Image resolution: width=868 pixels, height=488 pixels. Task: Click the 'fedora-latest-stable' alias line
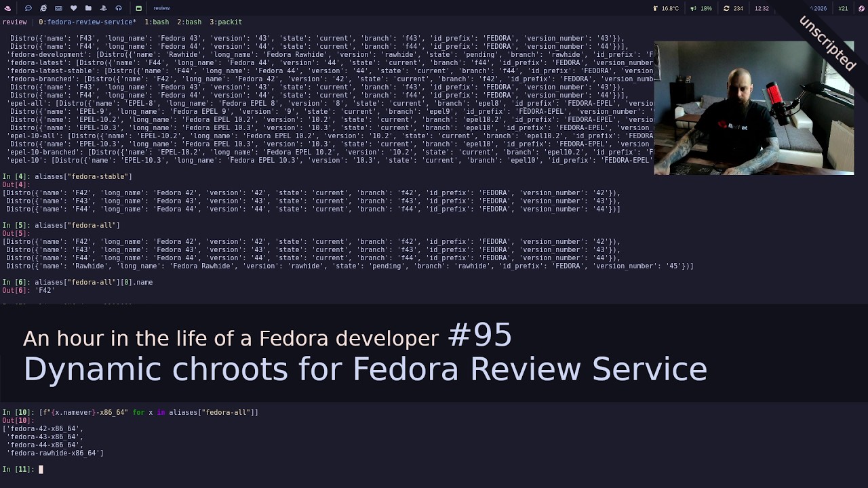tap(330, 70)
